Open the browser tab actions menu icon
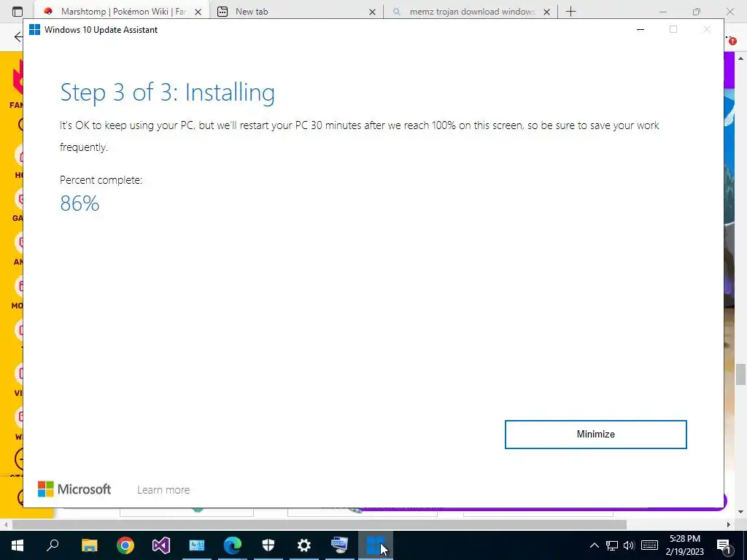The image size is (747, 560). click(18, 12)
